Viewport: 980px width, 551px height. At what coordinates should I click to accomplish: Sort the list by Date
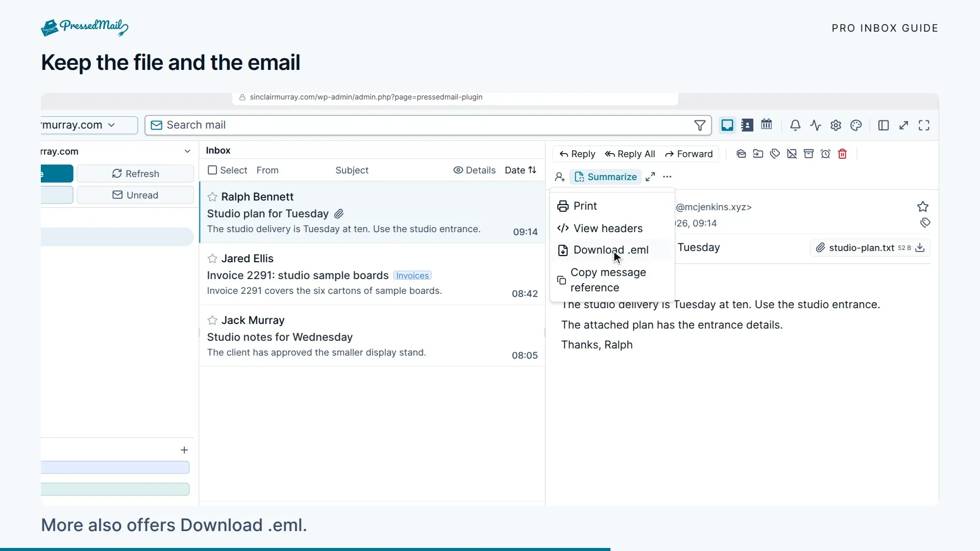pyautogui.click(x=521, y=170)
